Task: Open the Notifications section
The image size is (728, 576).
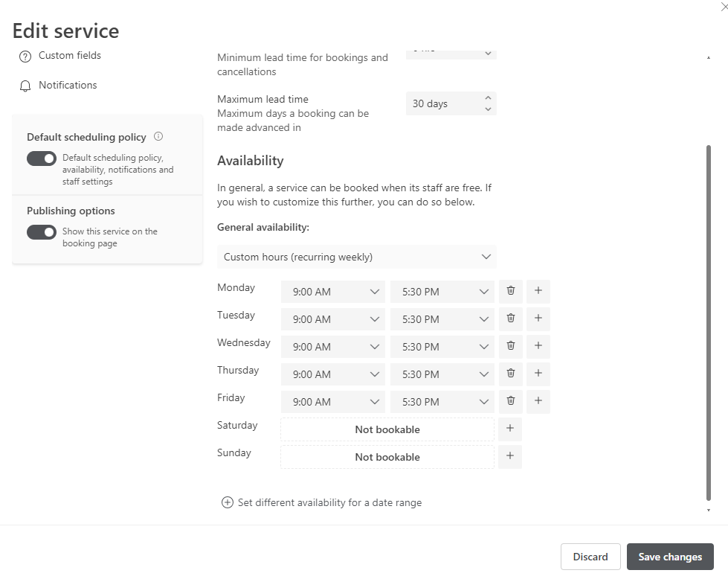Action: click(x=68, y=86)
